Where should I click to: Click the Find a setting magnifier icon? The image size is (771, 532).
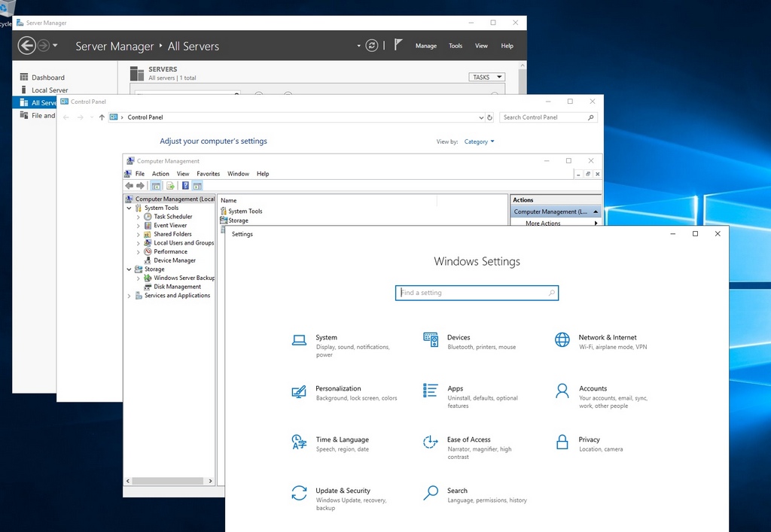tap(552, 293)
